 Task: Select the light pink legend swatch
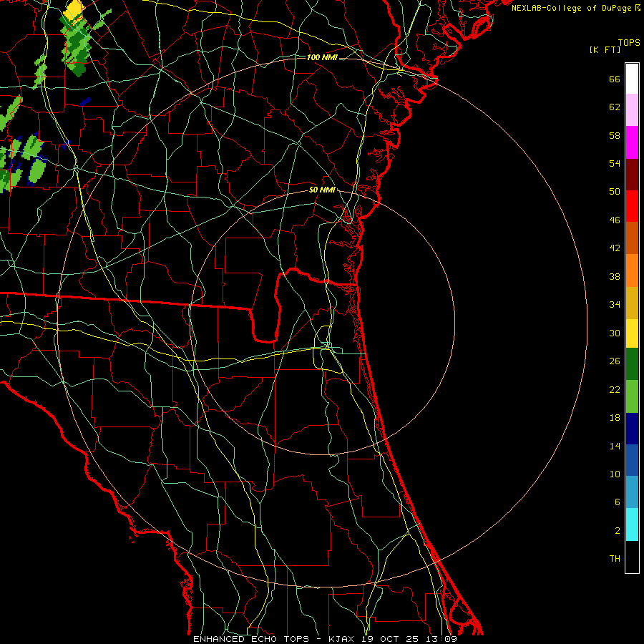click(632, 109)
